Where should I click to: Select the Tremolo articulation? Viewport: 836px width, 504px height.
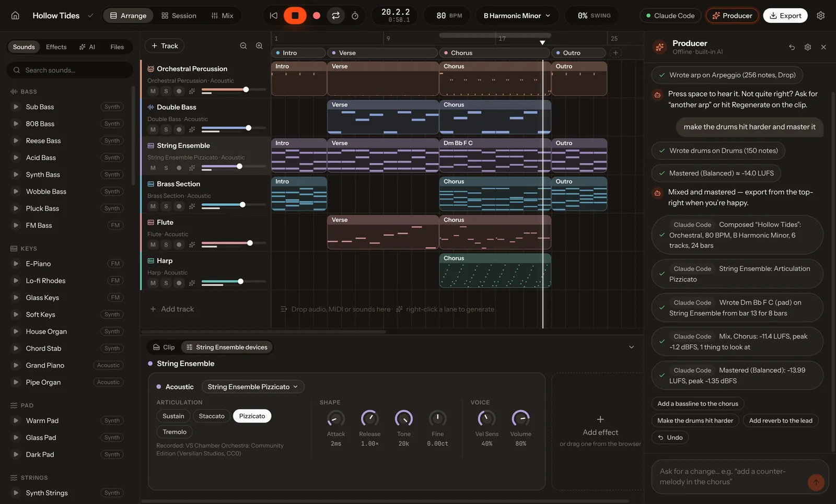(175, 432)
